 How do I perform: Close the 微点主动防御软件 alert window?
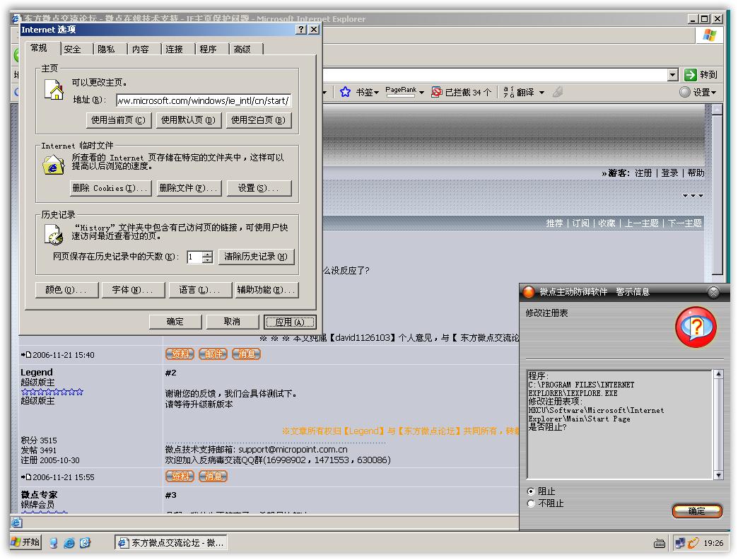[713, 292]
